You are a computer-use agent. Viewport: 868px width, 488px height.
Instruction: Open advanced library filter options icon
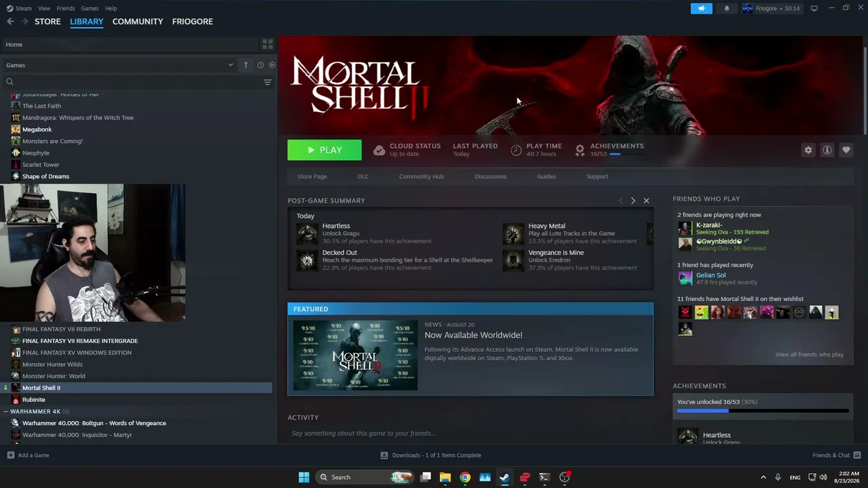pos(267,82)
